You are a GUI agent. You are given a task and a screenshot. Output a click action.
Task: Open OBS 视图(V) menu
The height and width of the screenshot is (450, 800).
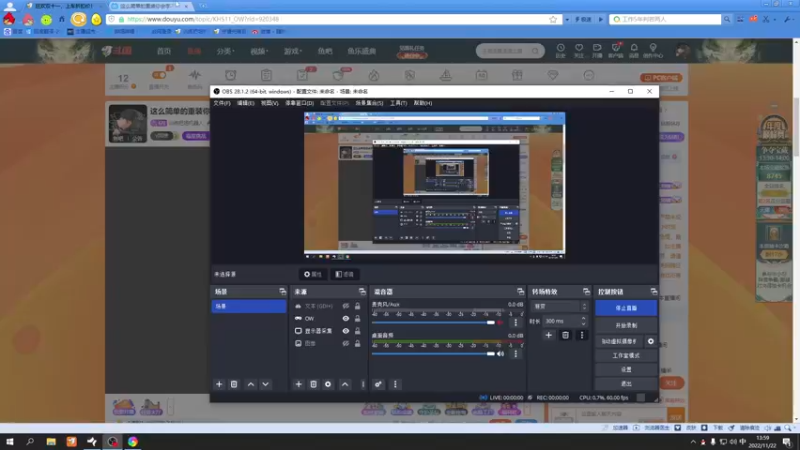(269, 103)
